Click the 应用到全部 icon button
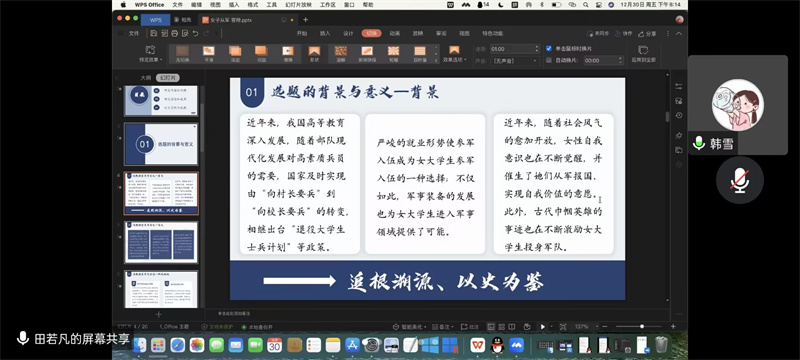 click(x=643, y=53)
